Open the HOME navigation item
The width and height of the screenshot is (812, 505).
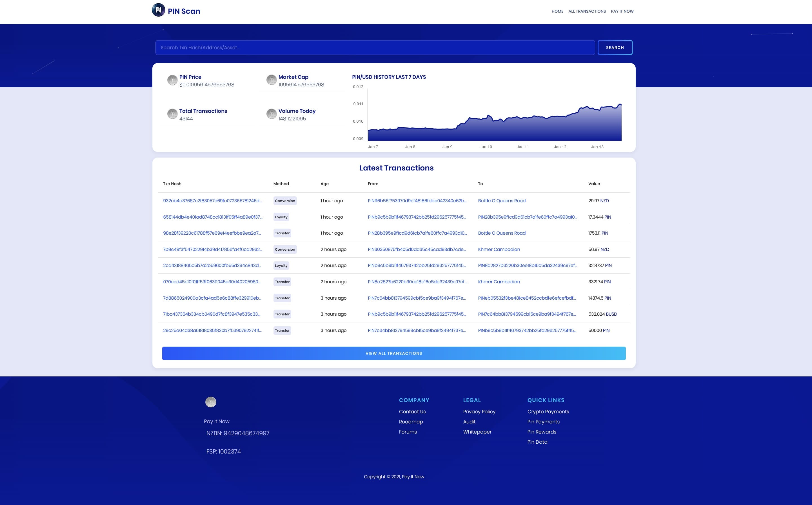click(x=557, y=11)
